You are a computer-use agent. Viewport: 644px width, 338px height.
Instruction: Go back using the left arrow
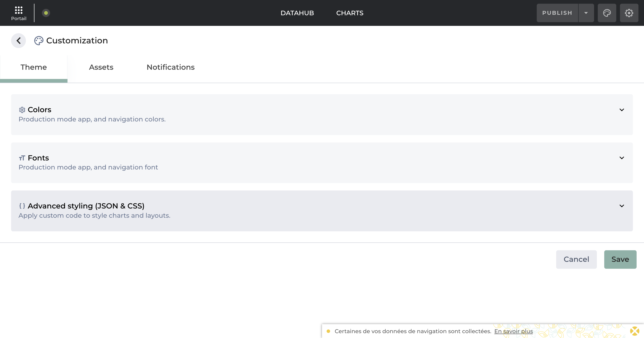(18, 40)
